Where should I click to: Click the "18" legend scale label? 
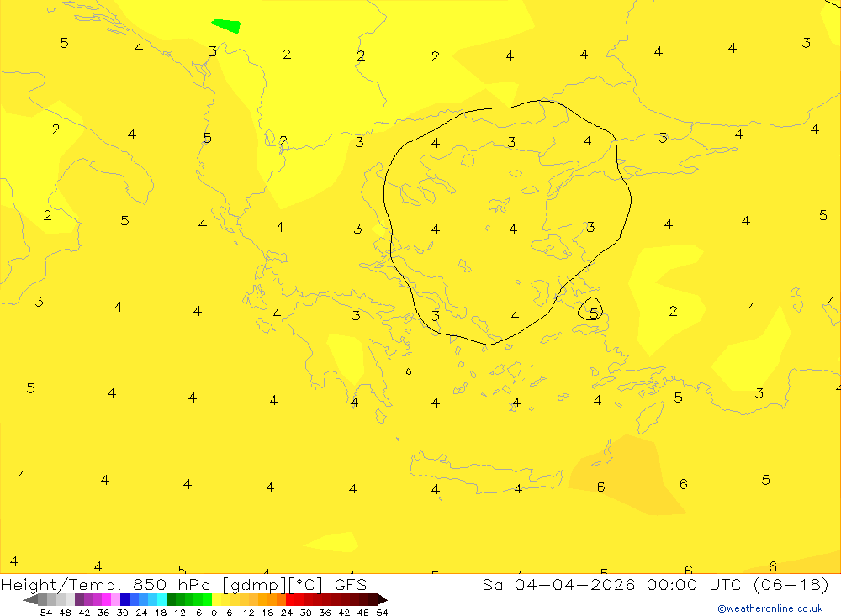tap(267, 613)
